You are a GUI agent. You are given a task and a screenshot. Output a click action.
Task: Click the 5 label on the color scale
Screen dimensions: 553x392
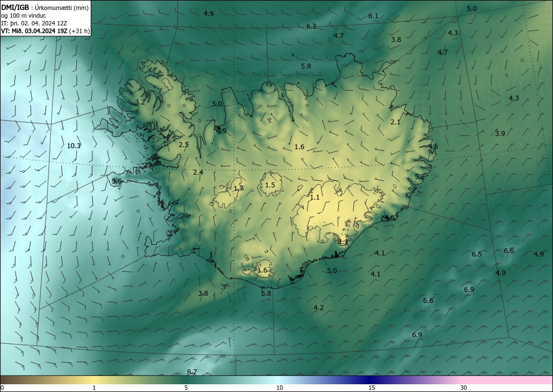pyautogui.click(x=186, y=388)
